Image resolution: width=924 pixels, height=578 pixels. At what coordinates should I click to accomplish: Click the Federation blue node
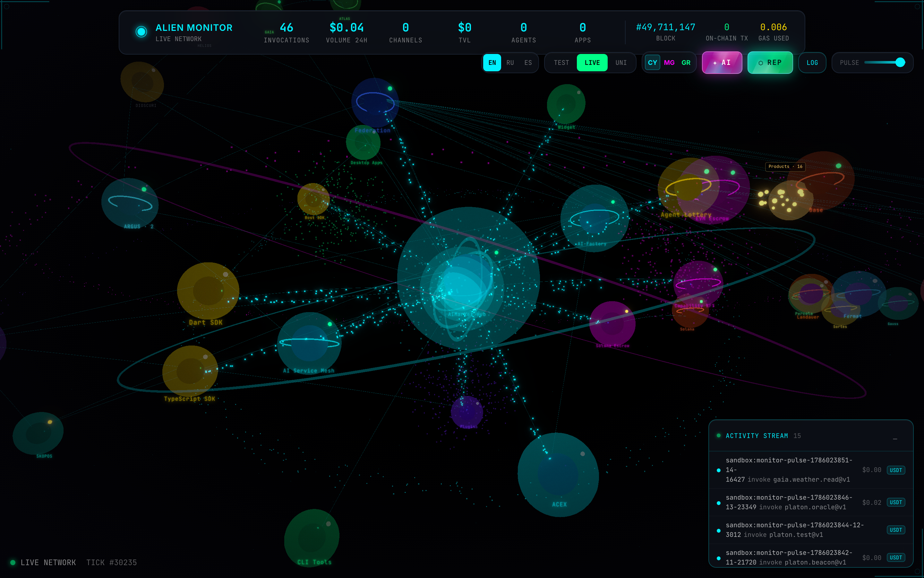375,102
